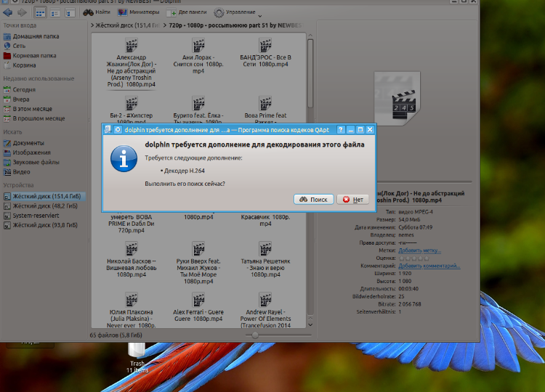Screen dimensions: 545x392
Task: Click the help question mark in dialog title bar
Action: 340,130
